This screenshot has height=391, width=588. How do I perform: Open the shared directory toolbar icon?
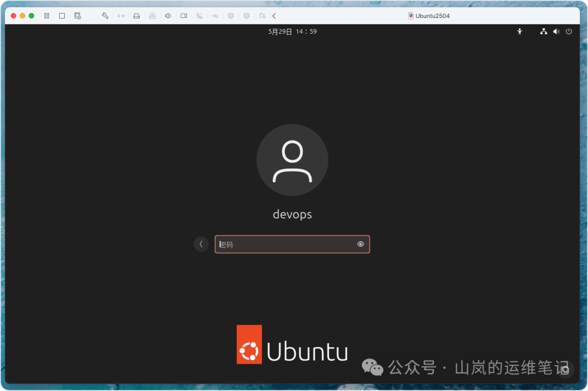pyautogui.click(x=262, y=16)
